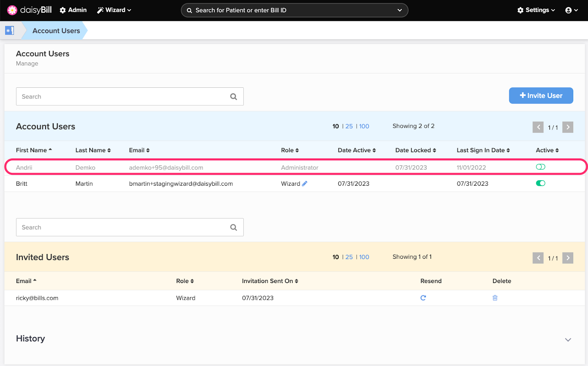Click the Invite User button
Image resolution: width=588 pixels, height=366 pixels.
[541, 95]
